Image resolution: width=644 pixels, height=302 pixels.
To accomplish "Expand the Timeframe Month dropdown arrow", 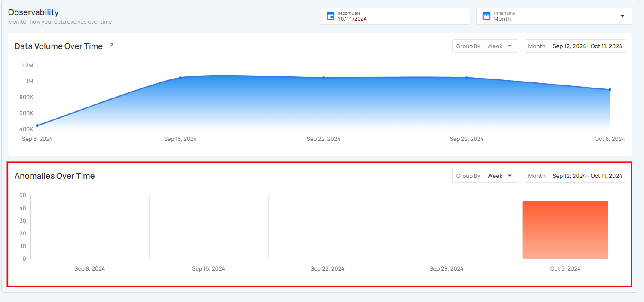I will [622, 16].
